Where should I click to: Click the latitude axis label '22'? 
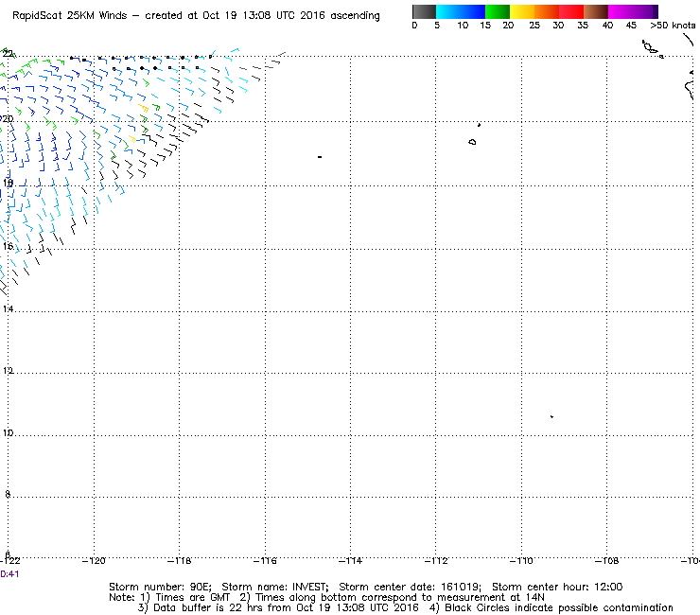click(8, 54)
